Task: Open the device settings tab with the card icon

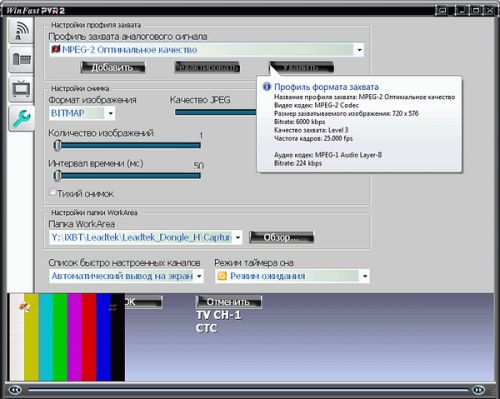Action: click(21, 60)
